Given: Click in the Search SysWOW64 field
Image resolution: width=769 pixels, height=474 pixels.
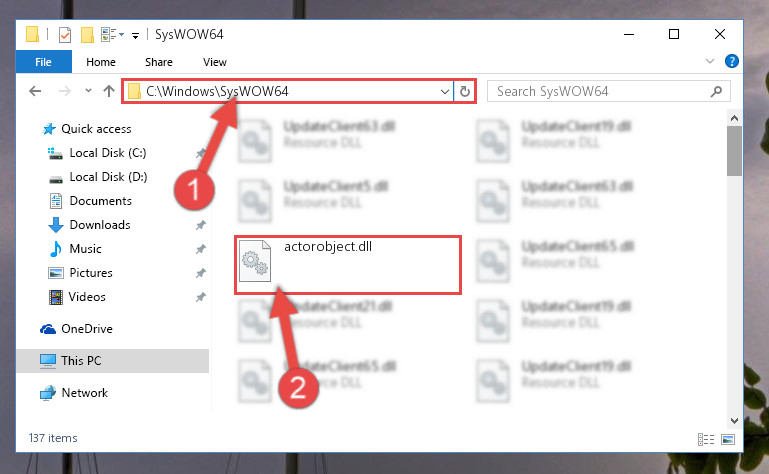Looking at the screenshot, I should tap(601, 91).
